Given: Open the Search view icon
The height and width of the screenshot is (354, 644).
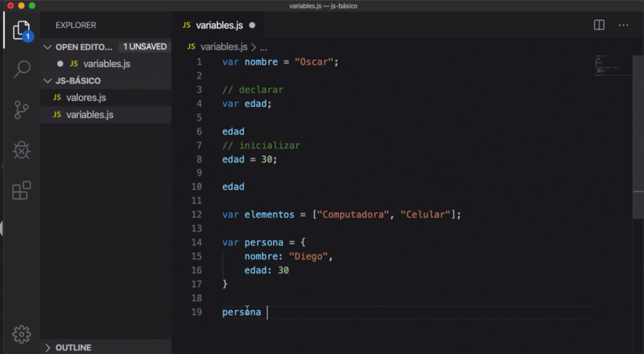Looking at the screenshot, I should tap(22, 69).
